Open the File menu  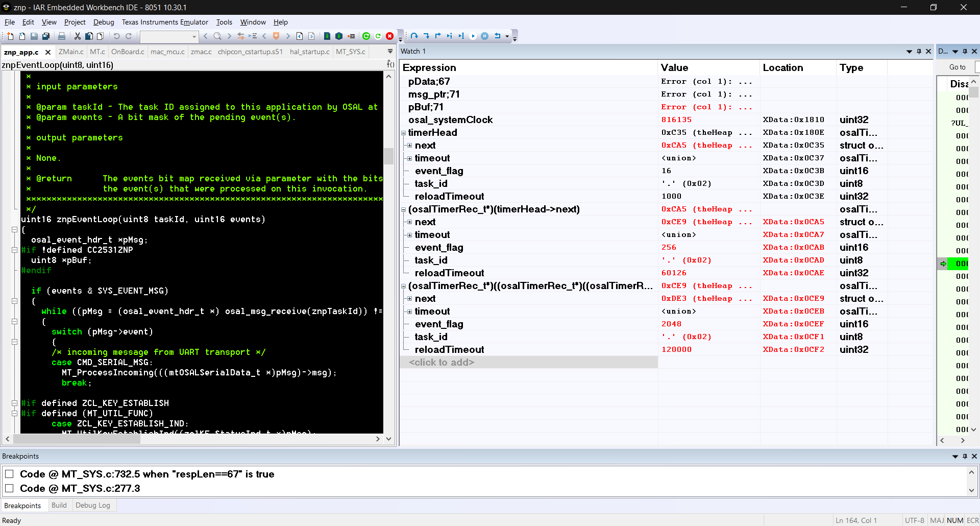pos(10,22)
